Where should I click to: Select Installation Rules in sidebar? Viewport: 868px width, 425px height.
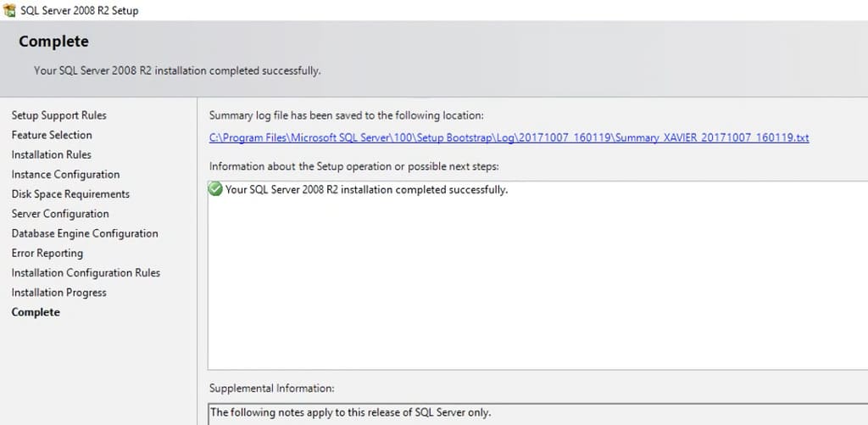52,154
